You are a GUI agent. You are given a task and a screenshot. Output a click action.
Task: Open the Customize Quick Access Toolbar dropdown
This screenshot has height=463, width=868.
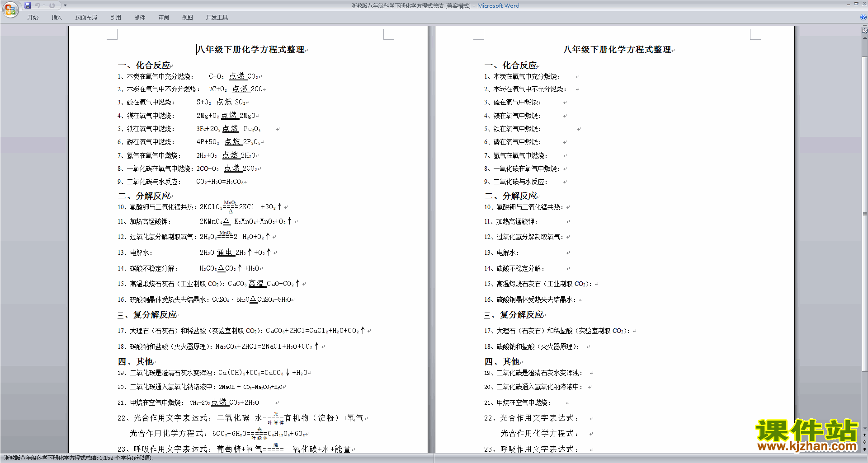pos(65,5)
